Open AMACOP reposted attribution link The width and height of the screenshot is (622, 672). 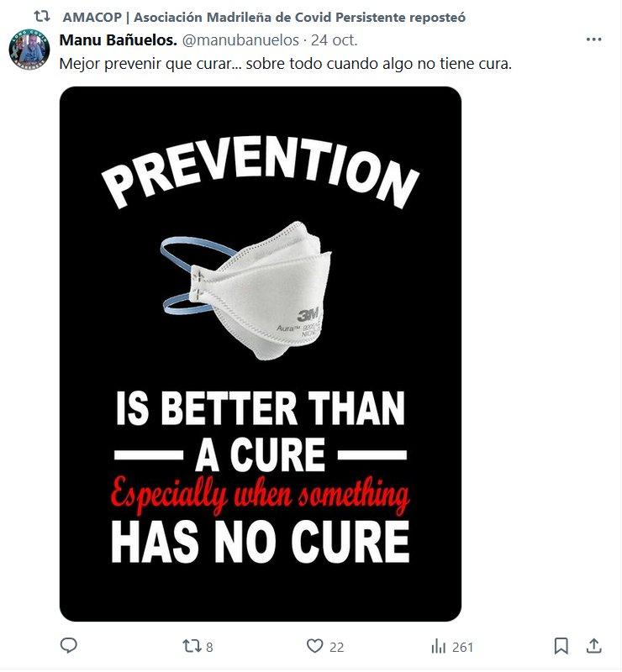(264, 17)
